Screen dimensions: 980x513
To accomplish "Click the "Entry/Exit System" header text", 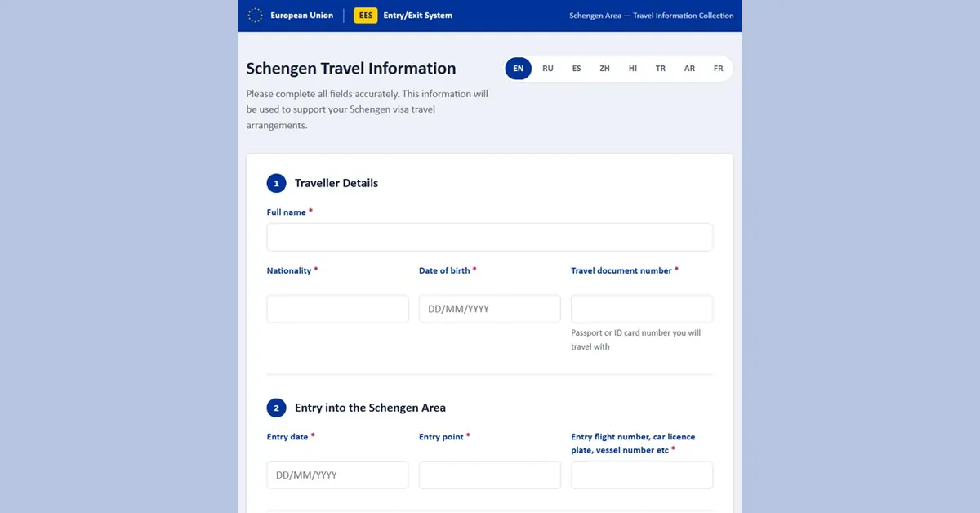I will (x=418, y=15).
